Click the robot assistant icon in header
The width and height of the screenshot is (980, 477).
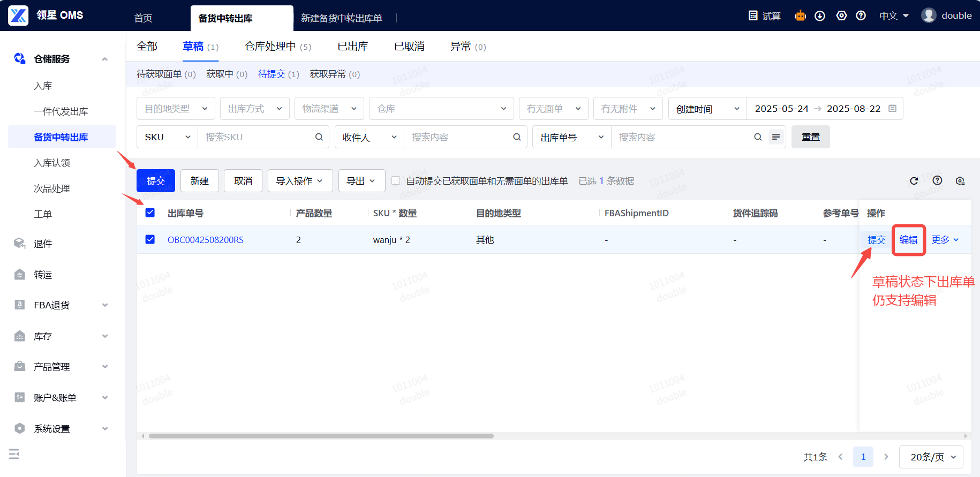pyautogui.click(x=800, y=16)
